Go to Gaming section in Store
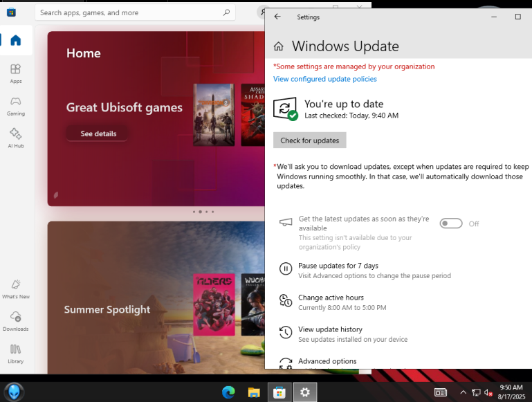 (16, 106)
